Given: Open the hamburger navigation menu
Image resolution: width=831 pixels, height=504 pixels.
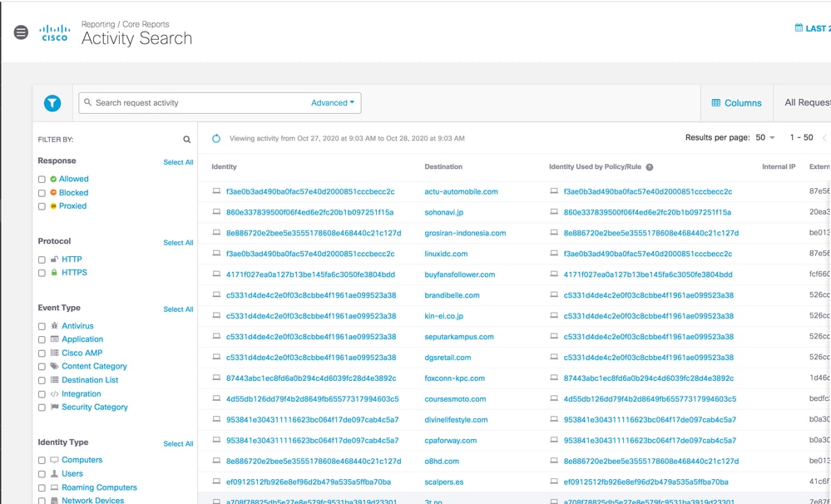Looking at the screenshot, I should coord(21,32).
